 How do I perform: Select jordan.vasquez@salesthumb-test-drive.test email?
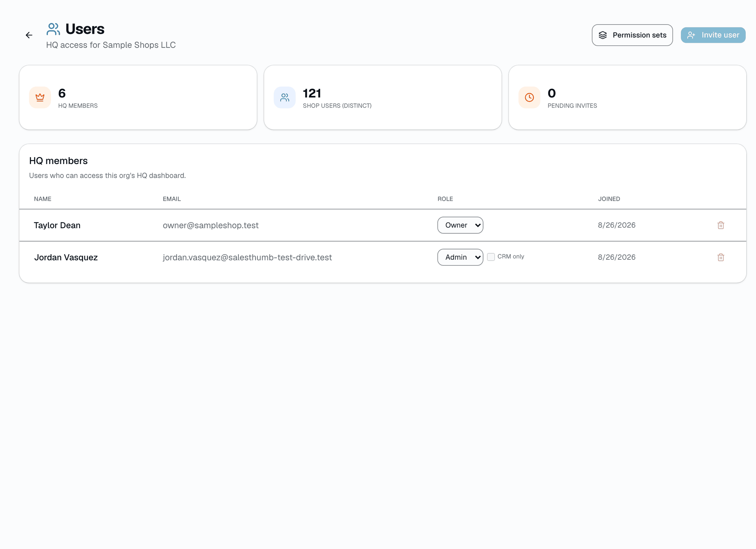click(247, 257)
